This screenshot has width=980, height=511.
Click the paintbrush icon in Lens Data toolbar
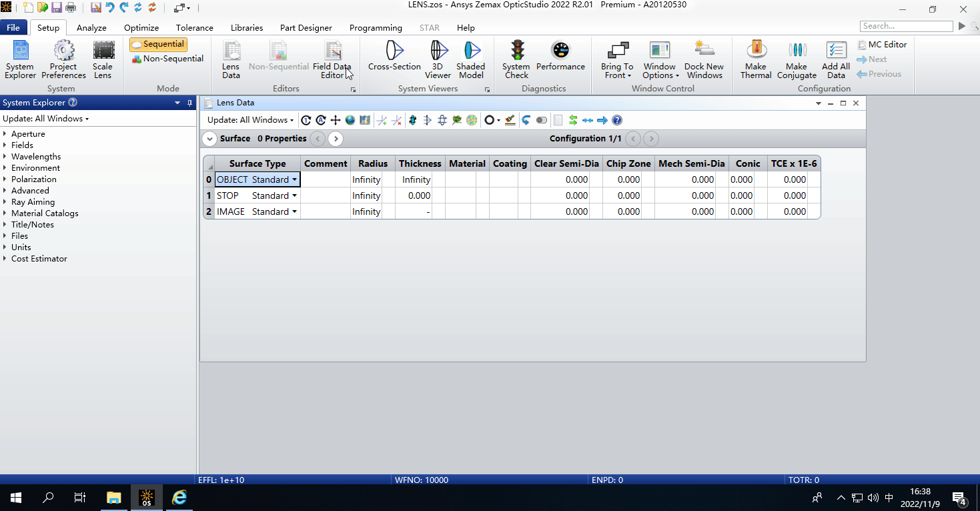(510, 120)
